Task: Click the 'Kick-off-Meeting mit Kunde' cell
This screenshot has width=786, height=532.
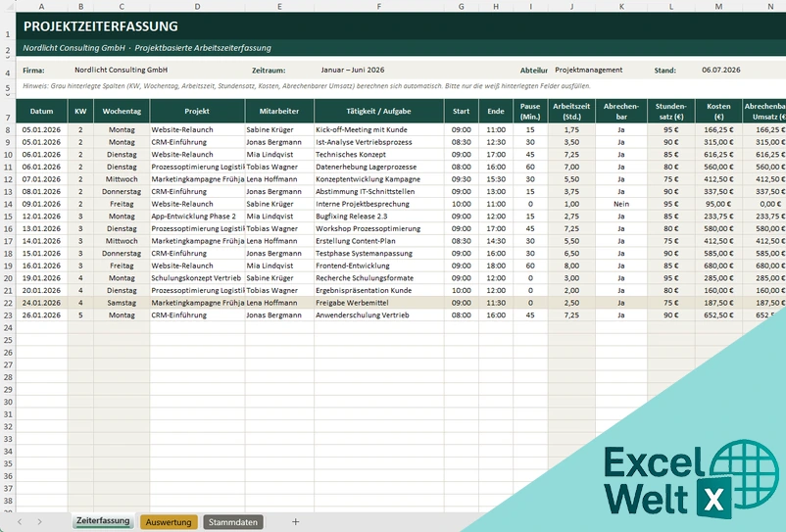Action: coord(379,129)
